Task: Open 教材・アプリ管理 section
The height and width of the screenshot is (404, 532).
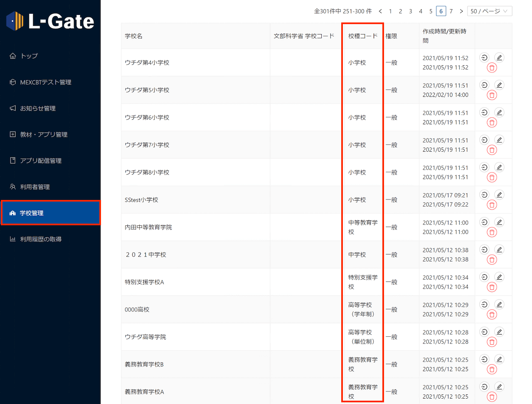Action: pyautogui.click(x=44, y=135)
